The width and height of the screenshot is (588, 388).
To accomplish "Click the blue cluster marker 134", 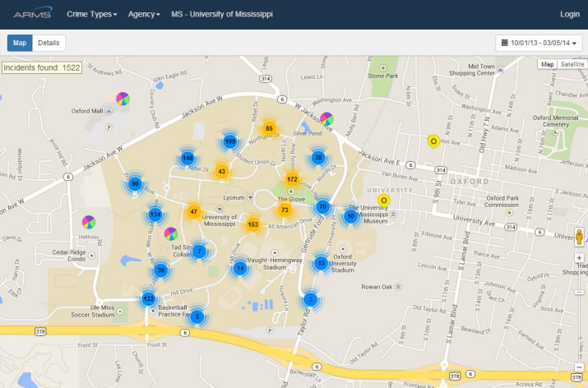I will (x=155, y=215).
